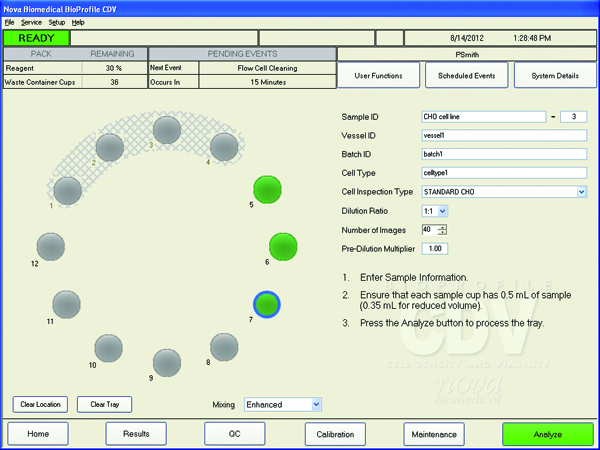Select sample cup position 10 on tray
This screenshot has width=600, height=450.
click(109, 348)
